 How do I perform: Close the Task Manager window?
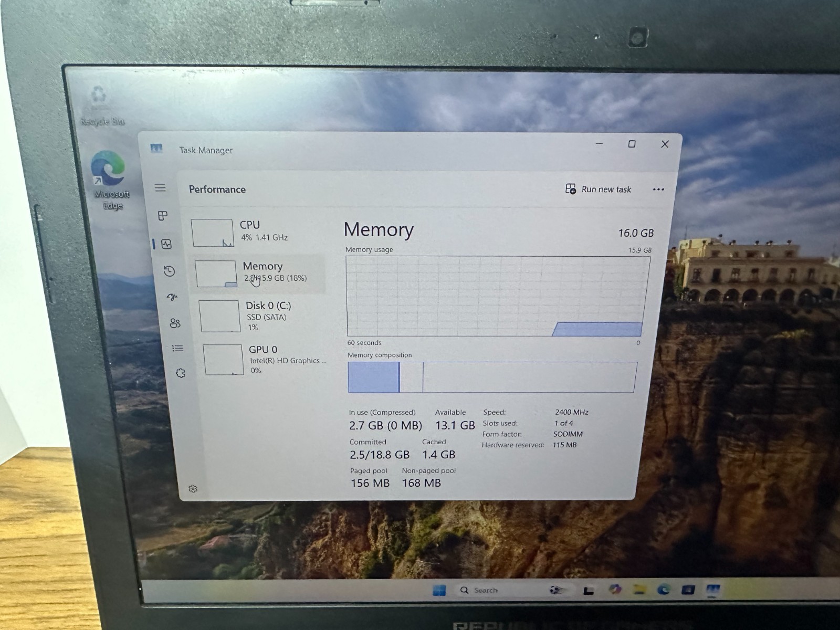click(665, 144)
